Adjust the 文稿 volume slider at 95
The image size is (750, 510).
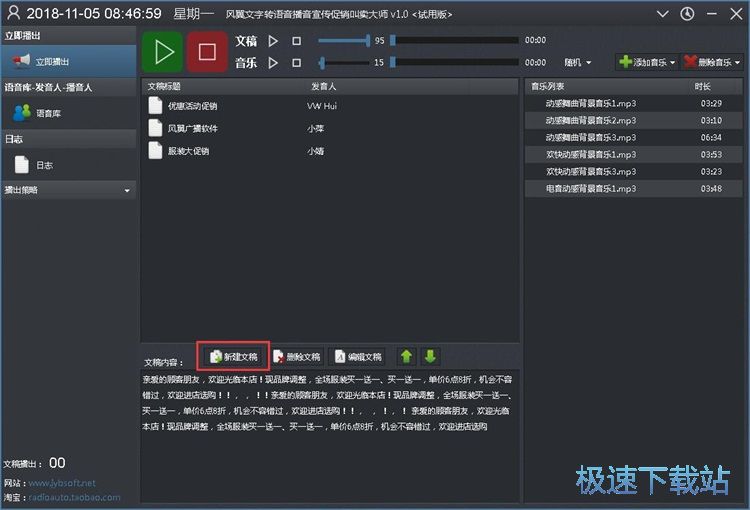pos(344,41)
